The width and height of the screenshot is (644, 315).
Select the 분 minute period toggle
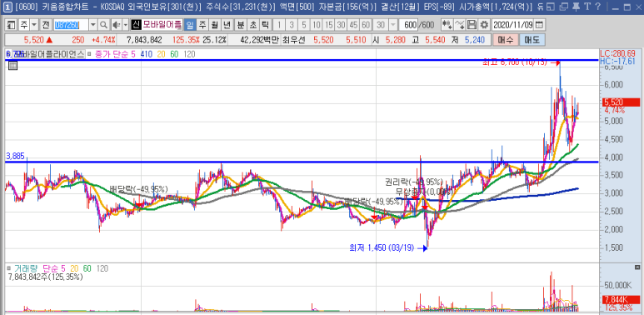coord(240,25)
